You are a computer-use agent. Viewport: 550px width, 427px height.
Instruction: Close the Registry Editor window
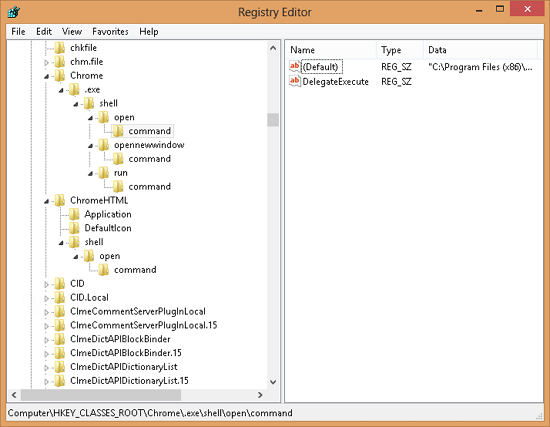pos(527,9)
